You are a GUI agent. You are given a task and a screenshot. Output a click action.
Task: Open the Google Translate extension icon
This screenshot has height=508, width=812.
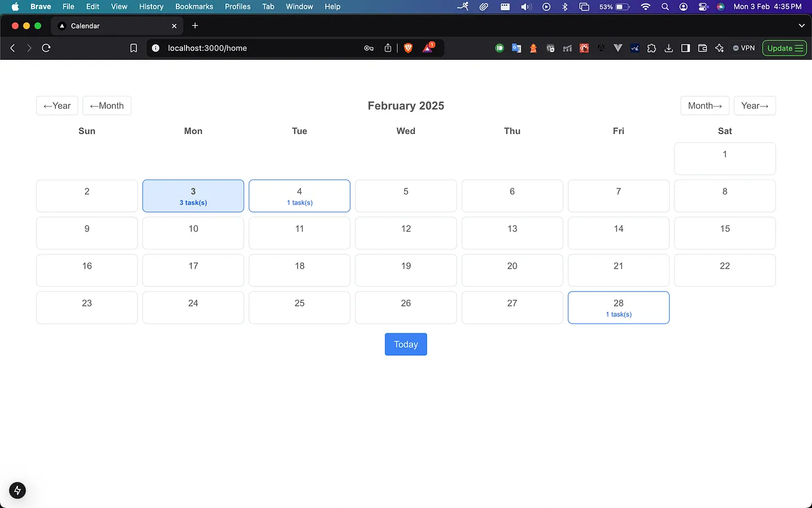516,48
